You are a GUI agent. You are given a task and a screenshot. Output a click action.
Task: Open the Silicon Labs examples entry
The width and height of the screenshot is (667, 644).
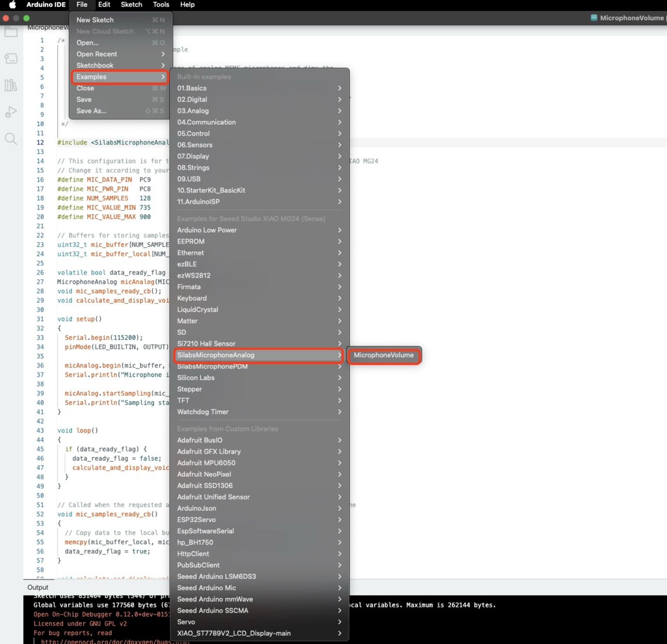(259, 378)
